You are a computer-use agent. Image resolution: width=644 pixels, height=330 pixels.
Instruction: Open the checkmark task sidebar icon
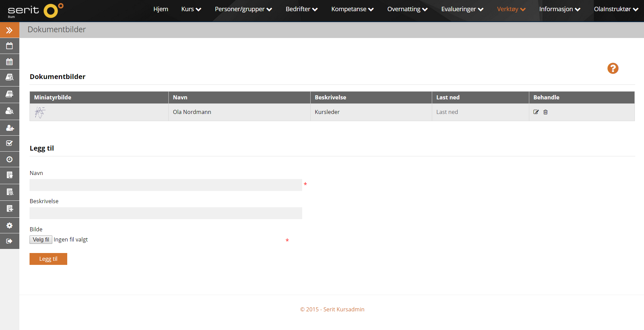click(10, 143)
